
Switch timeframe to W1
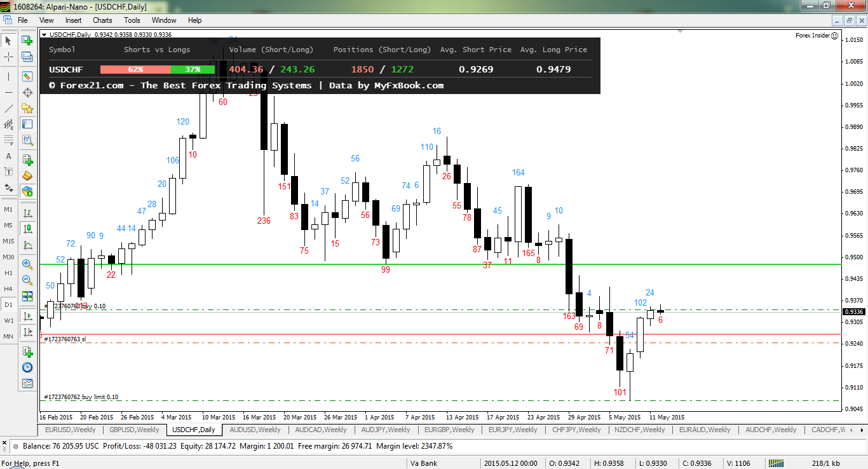click(8, 320)
